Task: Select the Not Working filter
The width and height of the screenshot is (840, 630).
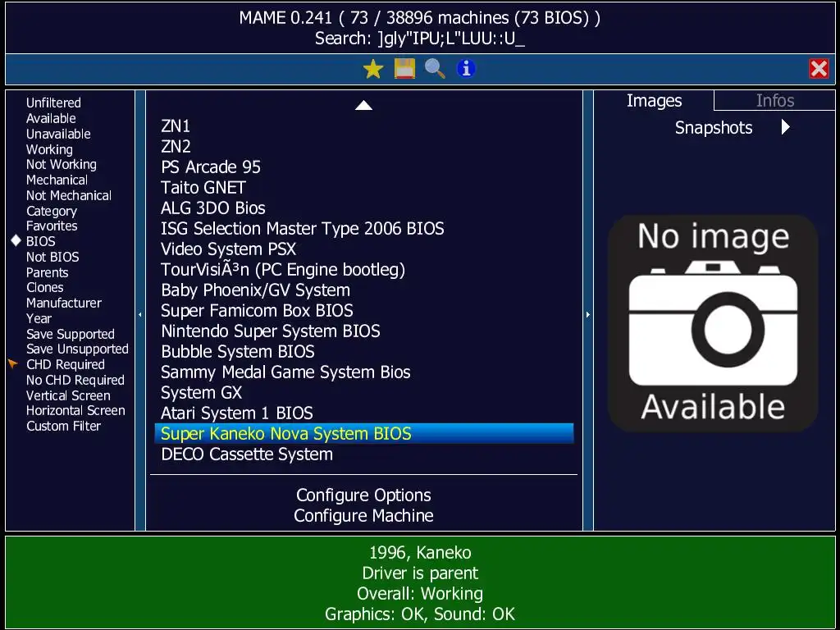Action: pos(62,164)
